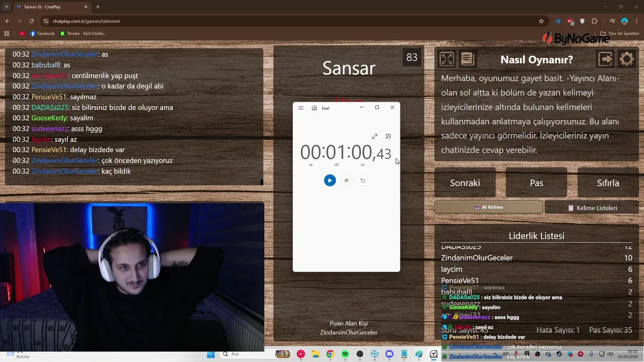Open Spotify from the taskbar
The height and width of the screenshot is (362, 644).
(345, 354)
